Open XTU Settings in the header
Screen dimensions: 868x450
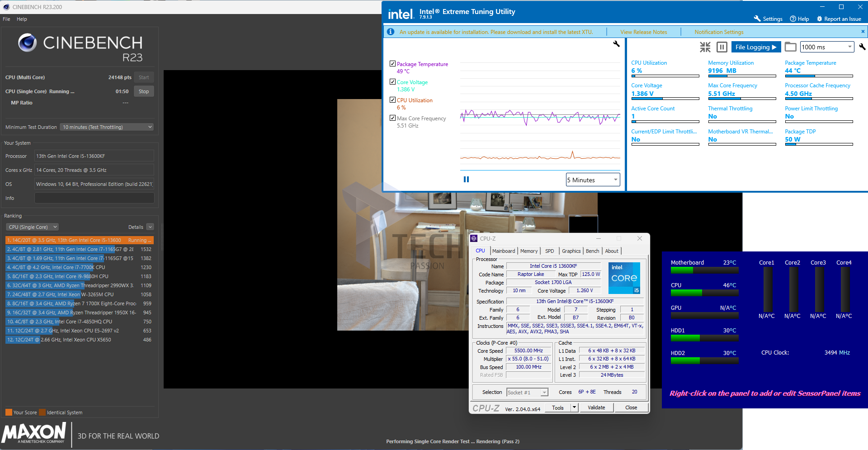point(768,19)
